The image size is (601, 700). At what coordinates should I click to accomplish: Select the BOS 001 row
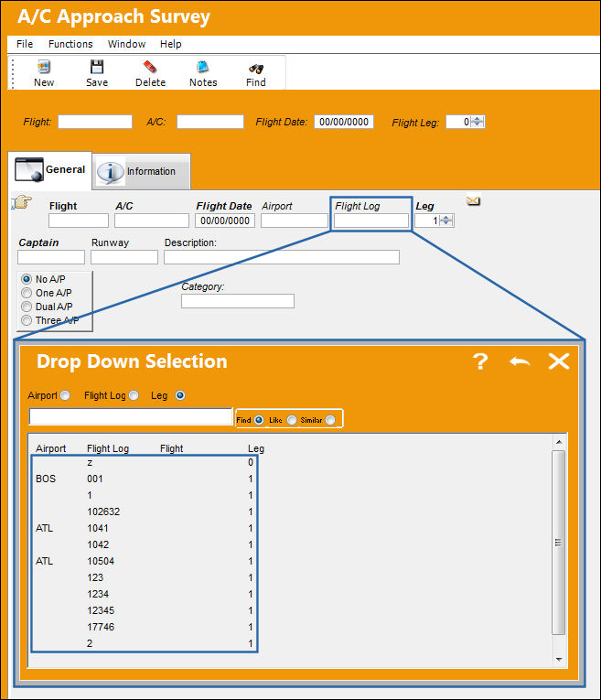click(x=145, y=479)
